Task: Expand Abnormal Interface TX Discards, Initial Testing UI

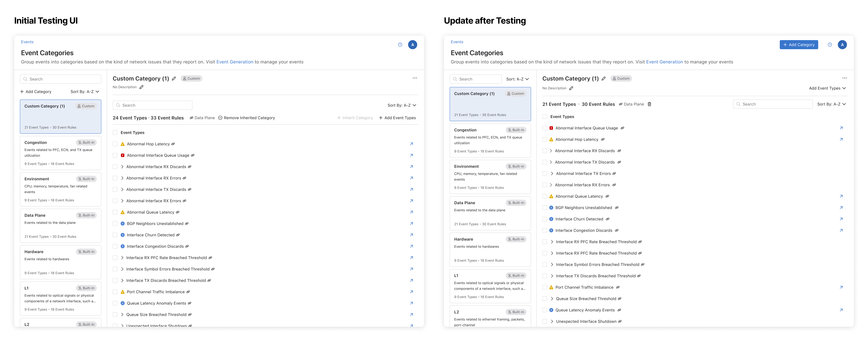Action: tap(122, 190)
